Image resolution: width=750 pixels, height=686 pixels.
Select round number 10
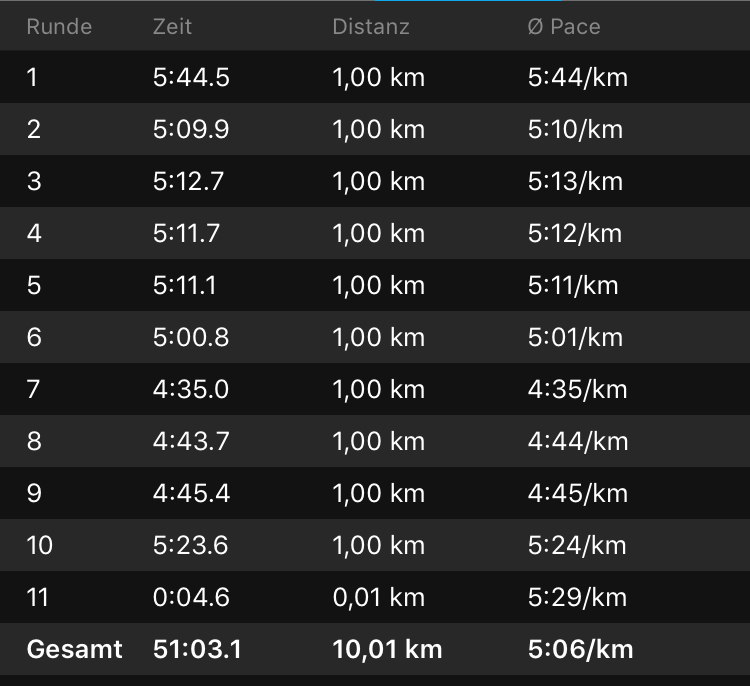point(40,546)
